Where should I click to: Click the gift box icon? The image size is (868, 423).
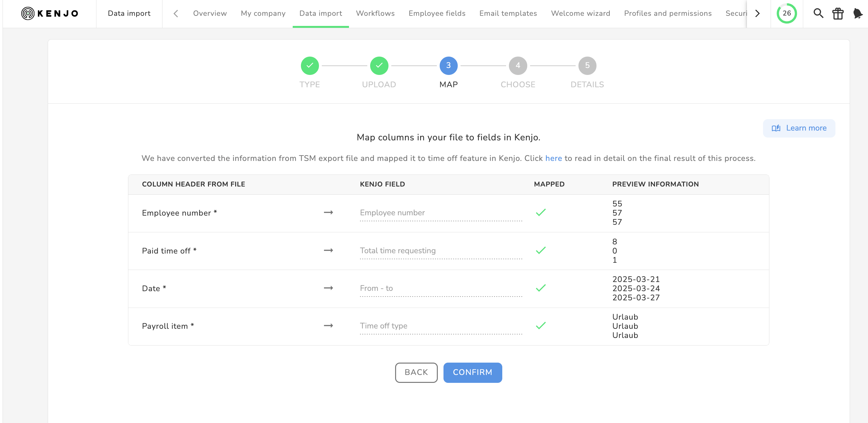point(838,14)
